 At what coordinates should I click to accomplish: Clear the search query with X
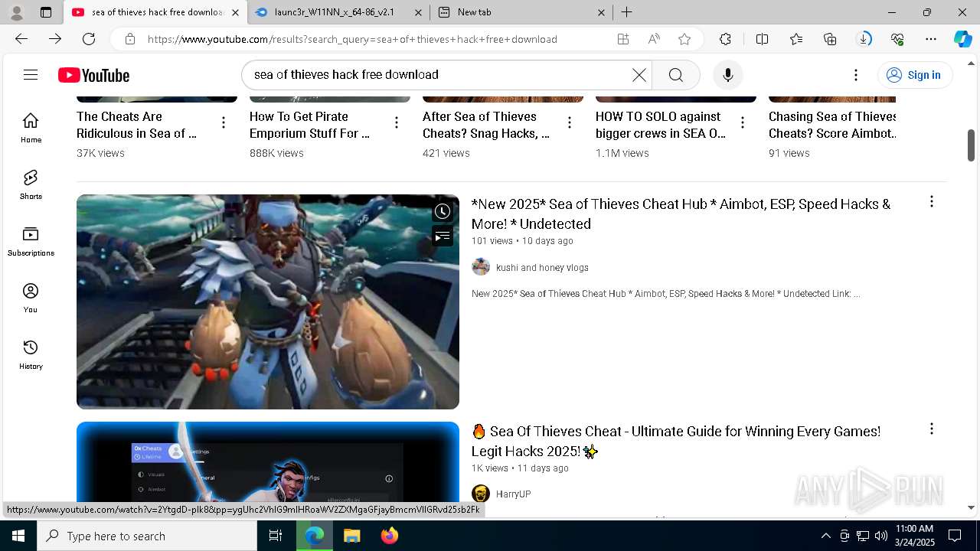pos(639,74)
